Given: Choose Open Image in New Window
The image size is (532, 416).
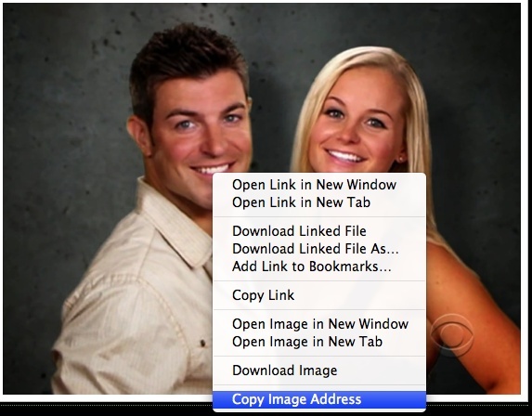Looking at the screenshot, I should pos(319,324).
